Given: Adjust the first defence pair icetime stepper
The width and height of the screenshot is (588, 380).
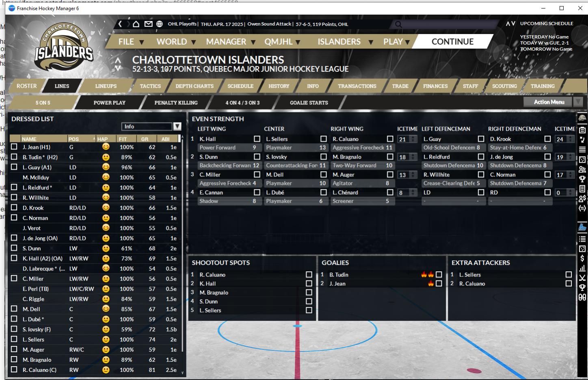Looking at the screenshot, I should [571, 139].
